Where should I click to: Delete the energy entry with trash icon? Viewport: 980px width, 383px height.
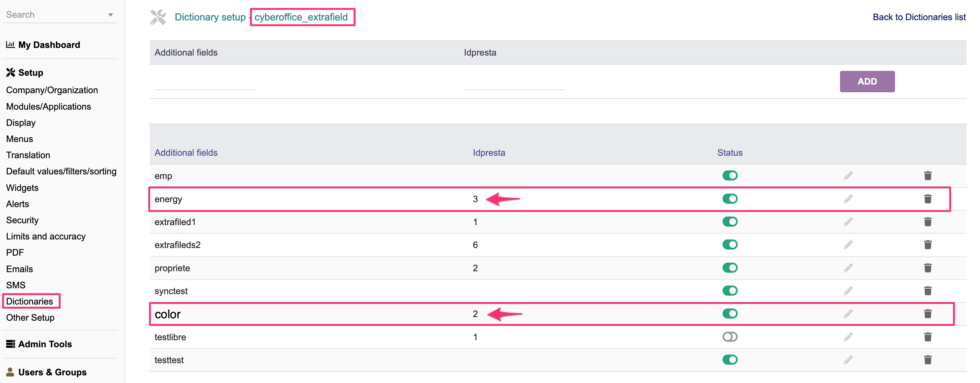pos(927,199)
